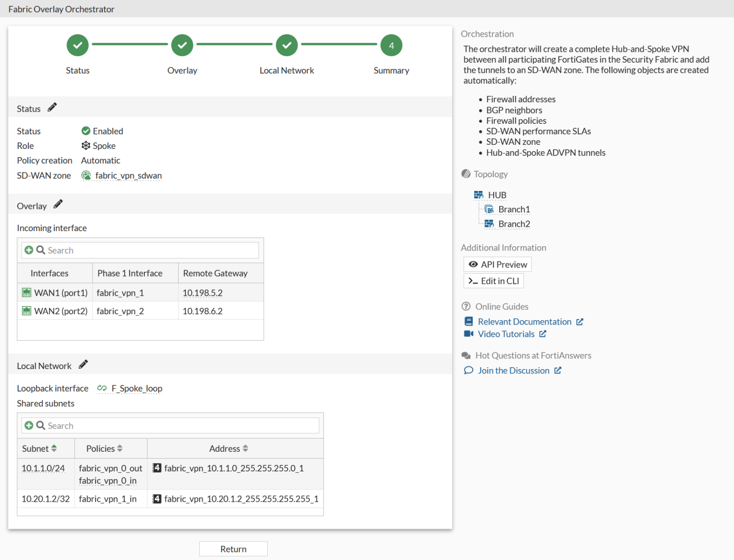Screen dimensions: 734x560
Task: Edit the Status section using pencil icon
Action: point(52,107)
